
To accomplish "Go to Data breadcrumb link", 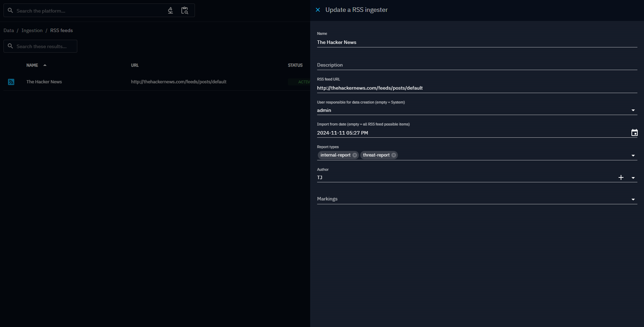I will click(9, 30).
